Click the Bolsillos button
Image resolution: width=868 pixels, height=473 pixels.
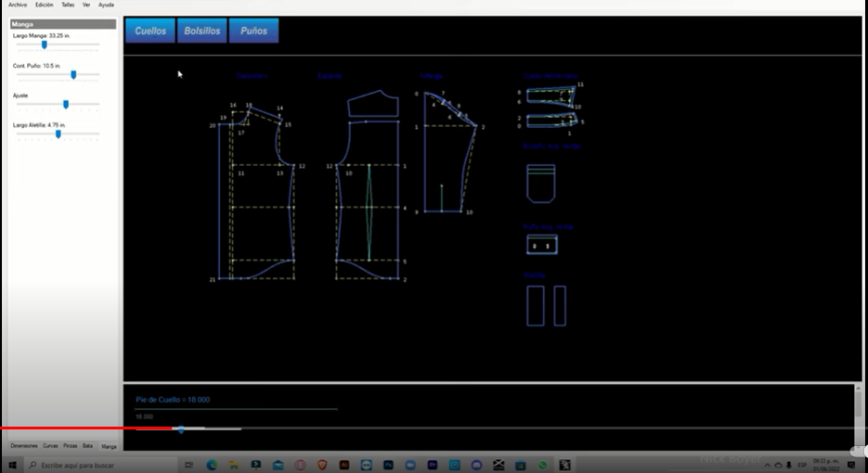click(202, 31)
